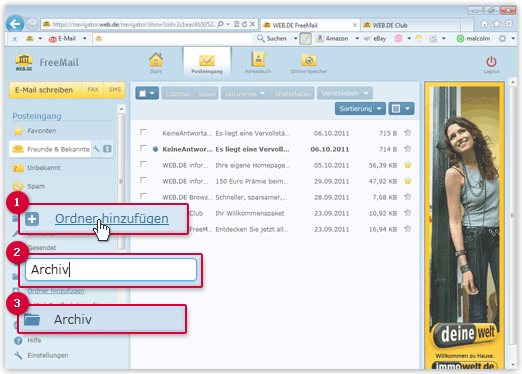Open toolbar settings gear next to malcolm
522x374 pixels.
502,39
